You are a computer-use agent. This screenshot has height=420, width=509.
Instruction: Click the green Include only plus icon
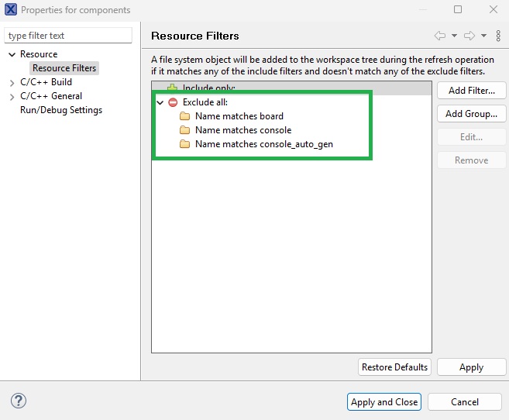click(173, 88)
